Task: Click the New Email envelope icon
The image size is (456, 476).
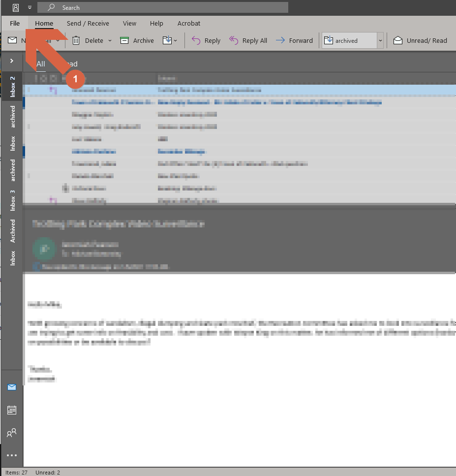Action: [12, 40]
